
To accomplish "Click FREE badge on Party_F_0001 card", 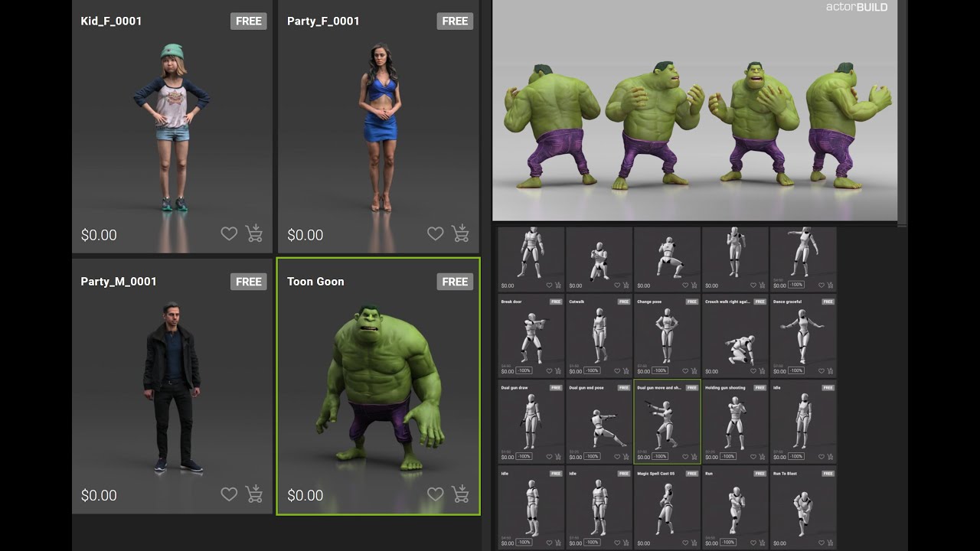I will [455, 21].
